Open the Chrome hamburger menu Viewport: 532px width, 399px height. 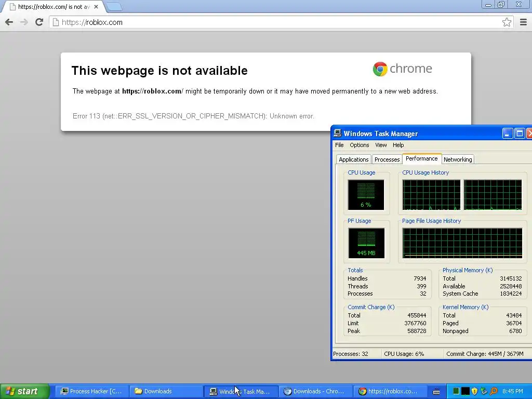click(523, 22)
